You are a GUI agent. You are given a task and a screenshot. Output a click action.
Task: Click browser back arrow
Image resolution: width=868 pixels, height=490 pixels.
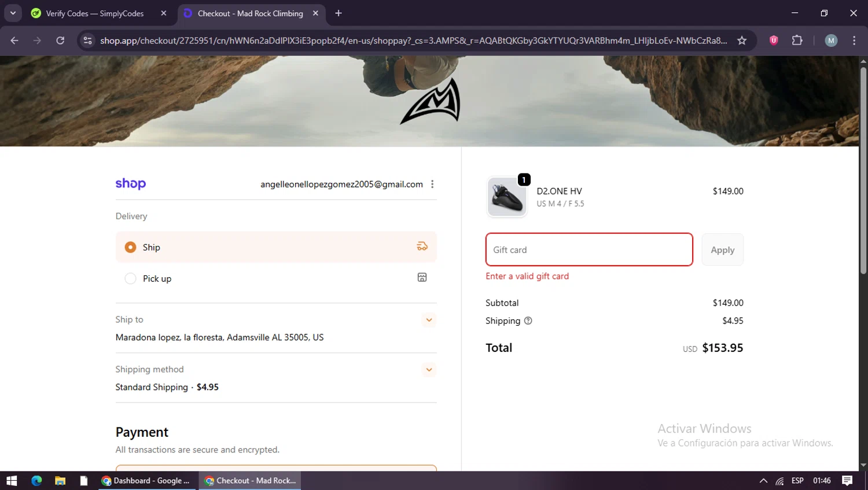click(14, 40)
